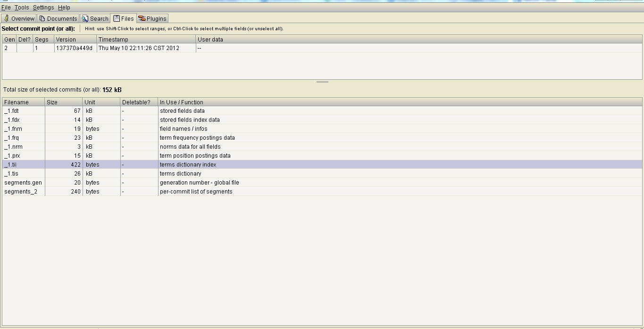This screenshot has width=644, height=329.
Task: Go to the Plugins tab
Action: coord(152,18)
